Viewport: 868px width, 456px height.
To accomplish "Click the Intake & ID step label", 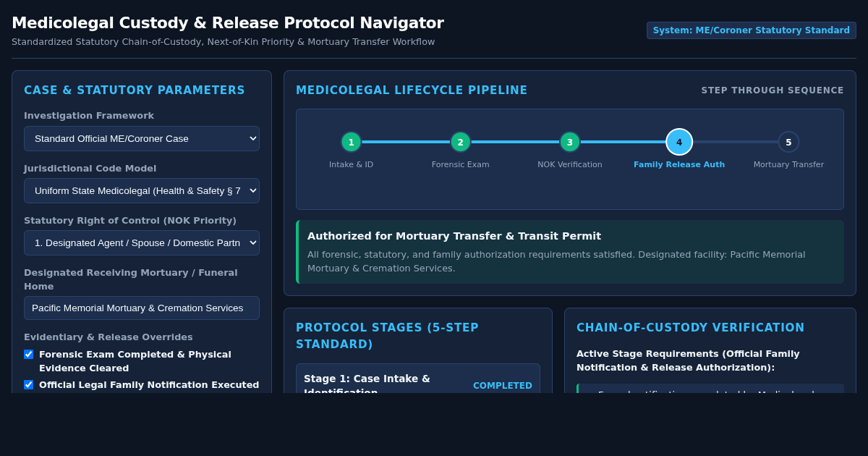I will pos(351,164).
